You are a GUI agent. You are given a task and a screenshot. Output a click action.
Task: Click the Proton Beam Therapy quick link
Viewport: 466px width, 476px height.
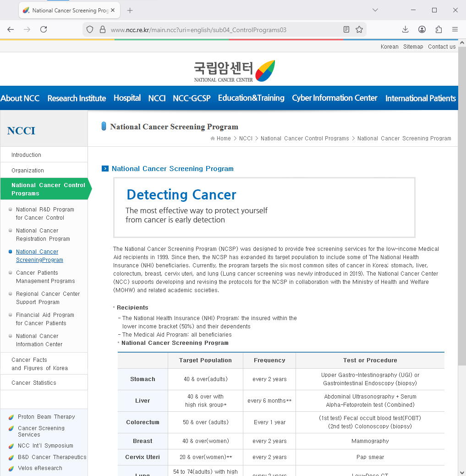(x=46, y=417)
